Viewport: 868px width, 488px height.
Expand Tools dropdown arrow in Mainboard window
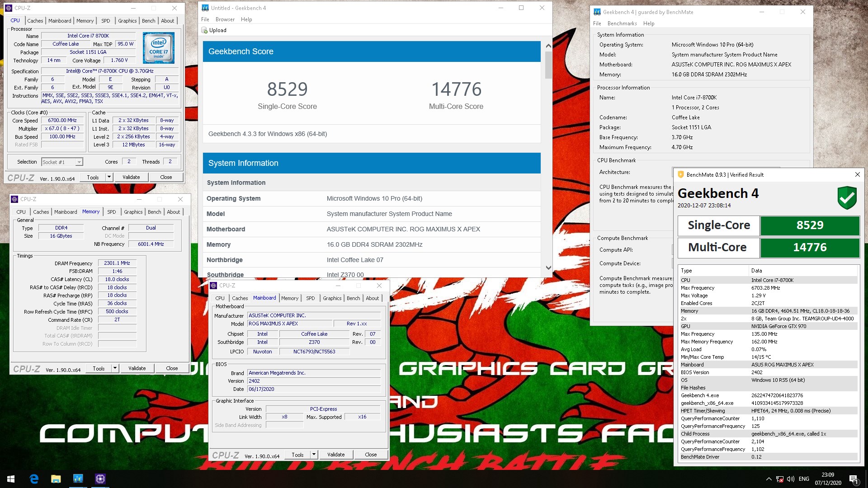[x=314, y=455]
